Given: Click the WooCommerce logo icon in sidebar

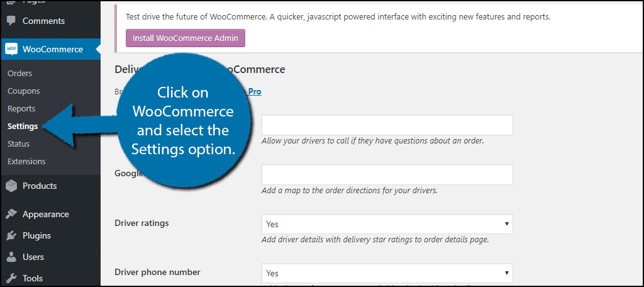Looking at the screenshot, I should (x=11, y=49).
